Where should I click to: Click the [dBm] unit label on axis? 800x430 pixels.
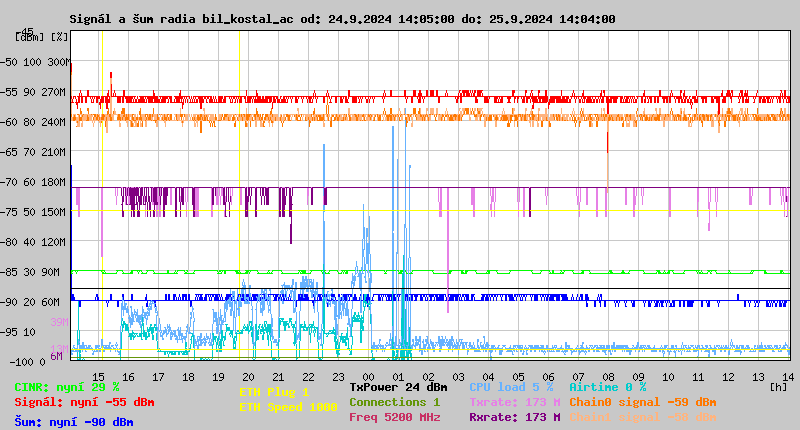pos(29,37)
